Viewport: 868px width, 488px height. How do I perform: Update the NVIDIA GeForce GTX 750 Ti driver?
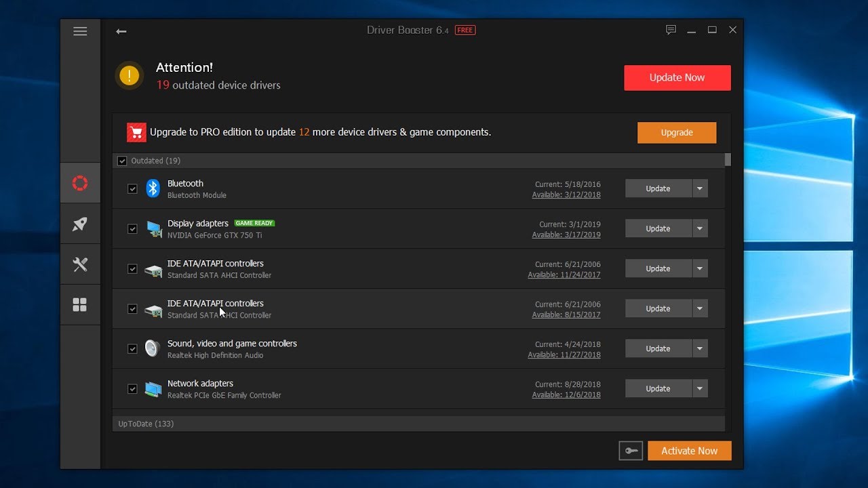pos(658,228)
